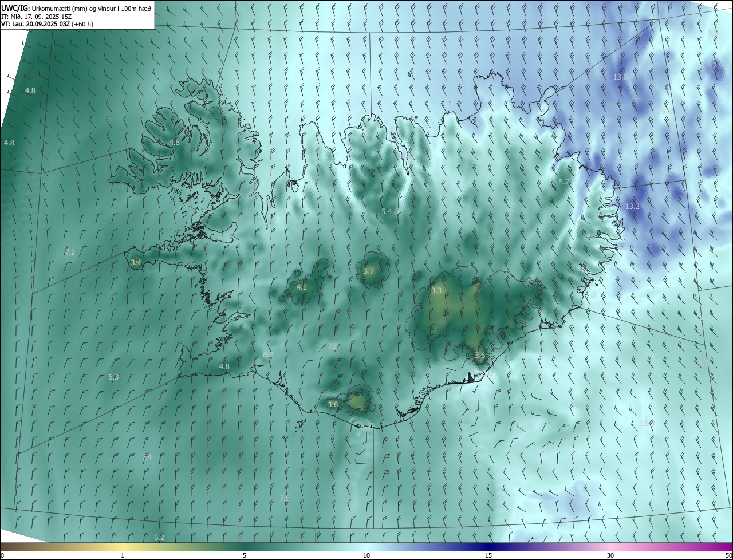Click the 10 tick on color scale
The image size is (733, 560).
pos(366,555)
